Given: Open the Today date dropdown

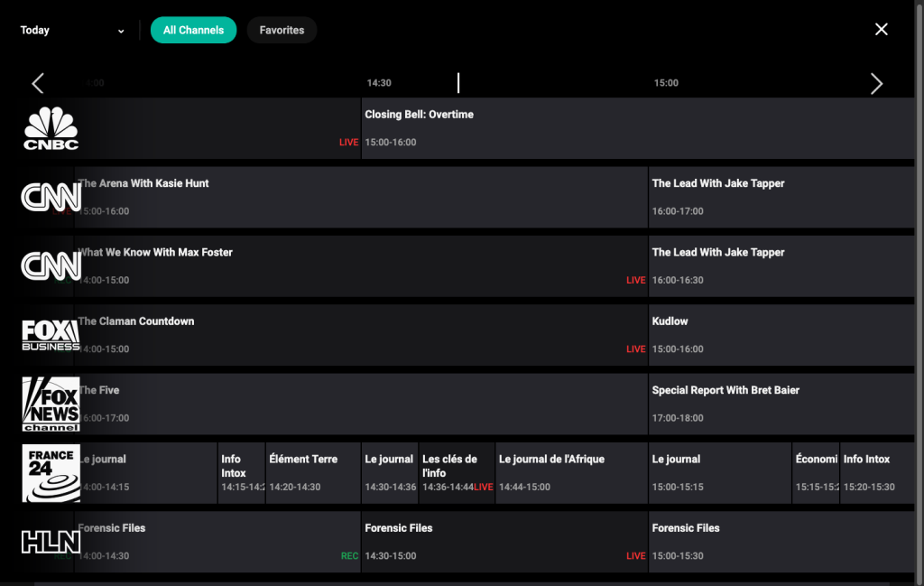Looking at the screenshot, I should [72, 29].
